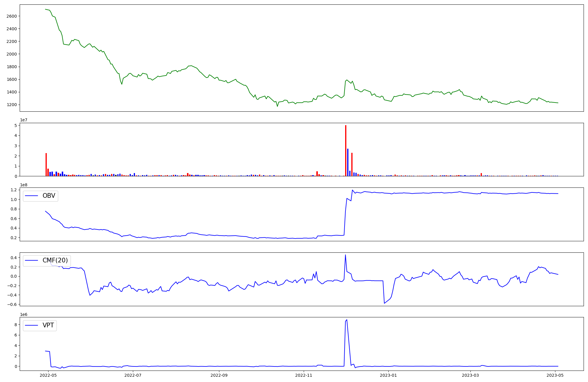Click the CMF peak at 0.4 level
588x382 pixels.
click(x=345, y=255)
